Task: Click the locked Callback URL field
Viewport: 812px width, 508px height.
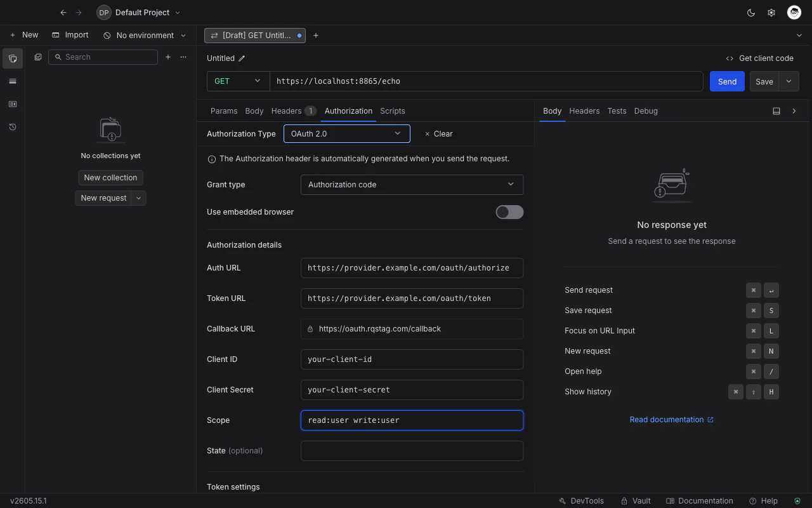Action: 412,329
